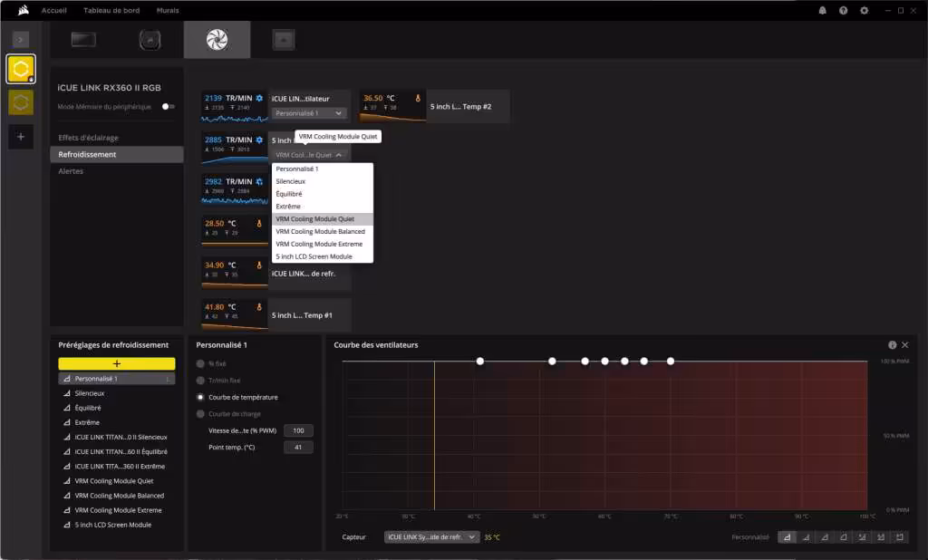
Task: Open gear settings beside 2885 TR/MIN
Action: (259, 140)
